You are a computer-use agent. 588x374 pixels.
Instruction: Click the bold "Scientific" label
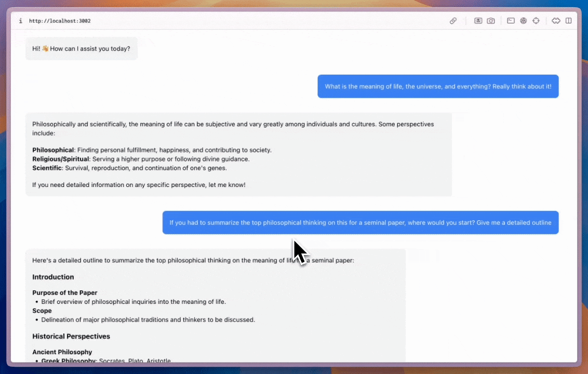tap(47, 168)
